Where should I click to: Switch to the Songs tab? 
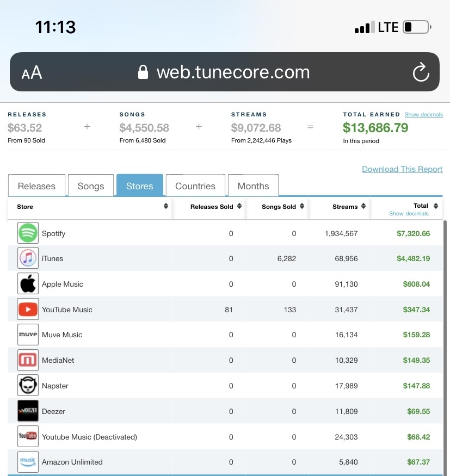point(91,186)
